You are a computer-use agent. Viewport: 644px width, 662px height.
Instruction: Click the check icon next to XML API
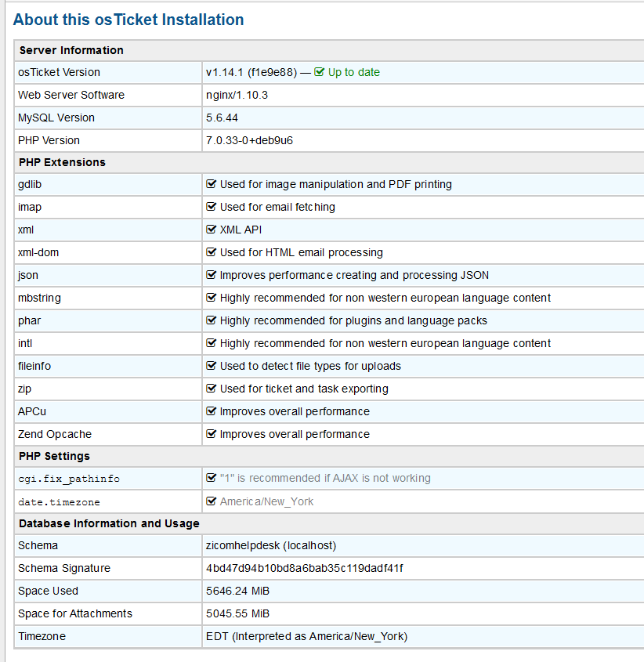[x=211, y=230]
